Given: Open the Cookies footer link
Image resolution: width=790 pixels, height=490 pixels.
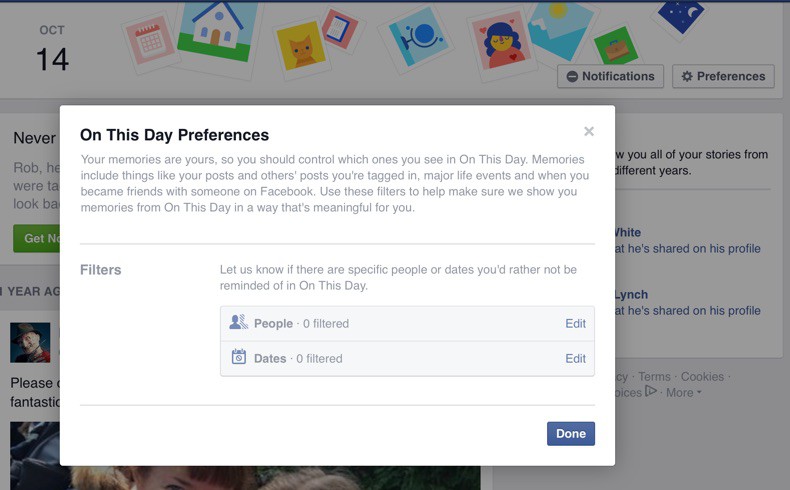Looking at the screenshot, I should pyautogui.click(x=702, y=377).
